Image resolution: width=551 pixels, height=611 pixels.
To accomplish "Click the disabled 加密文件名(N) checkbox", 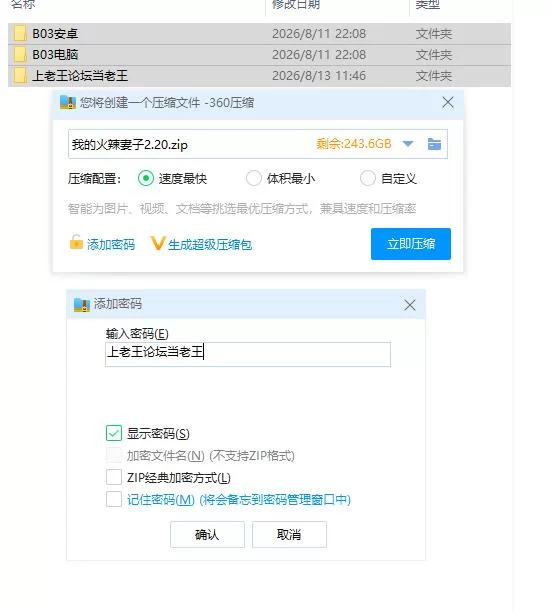I will [114, 455].
